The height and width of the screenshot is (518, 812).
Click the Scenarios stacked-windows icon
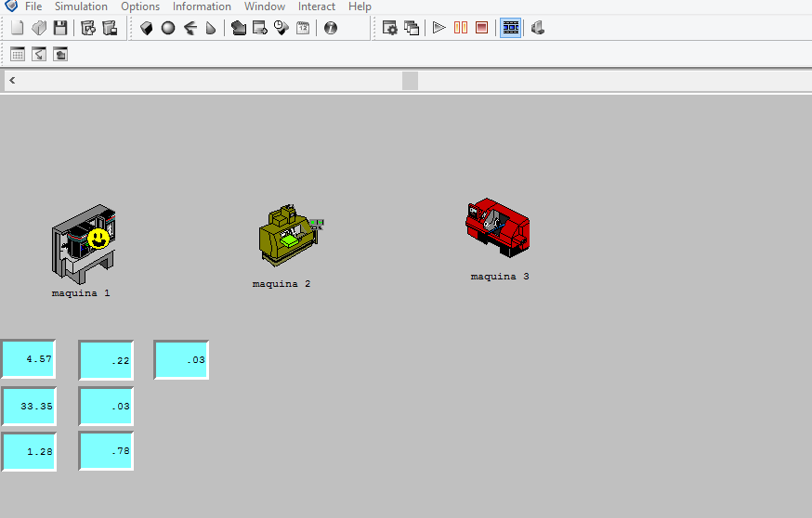click(x=412, y=28)
